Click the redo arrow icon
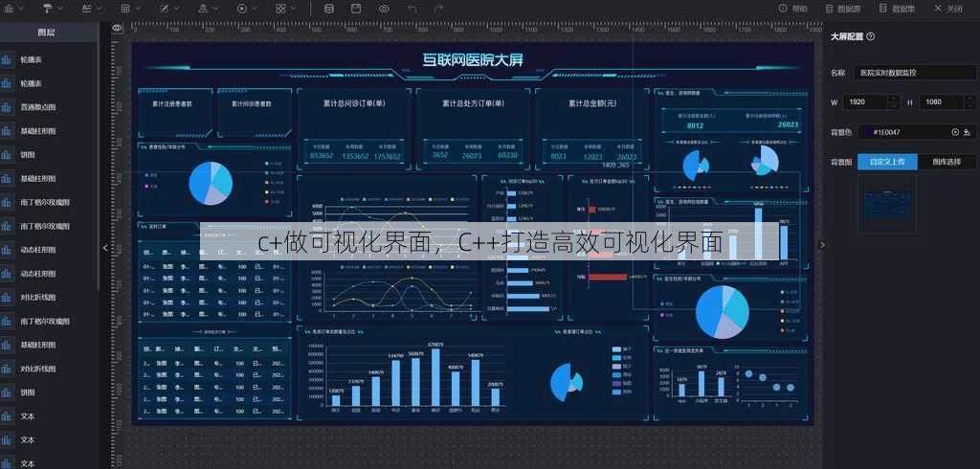 point(438,8)
